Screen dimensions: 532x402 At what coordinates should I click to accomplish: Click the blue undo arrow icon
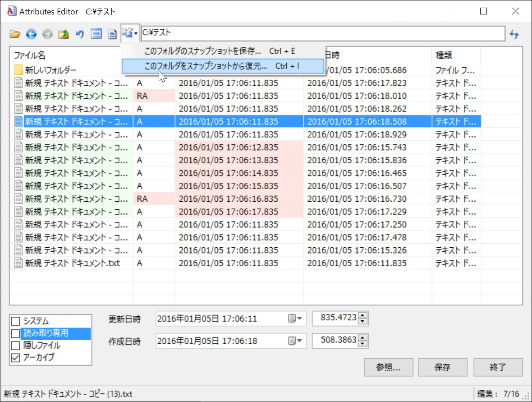(x=80, y=34)
